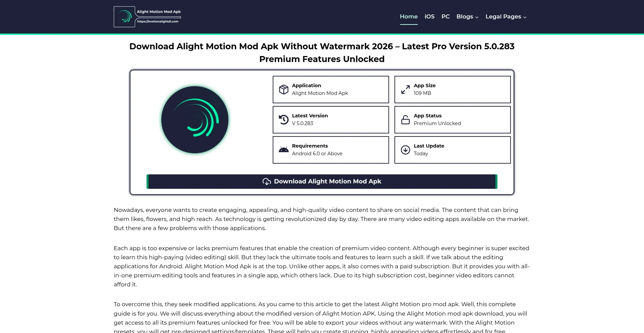Click the large Alight Motion app icon
This screenshot has height=333, width=644.
195,120
